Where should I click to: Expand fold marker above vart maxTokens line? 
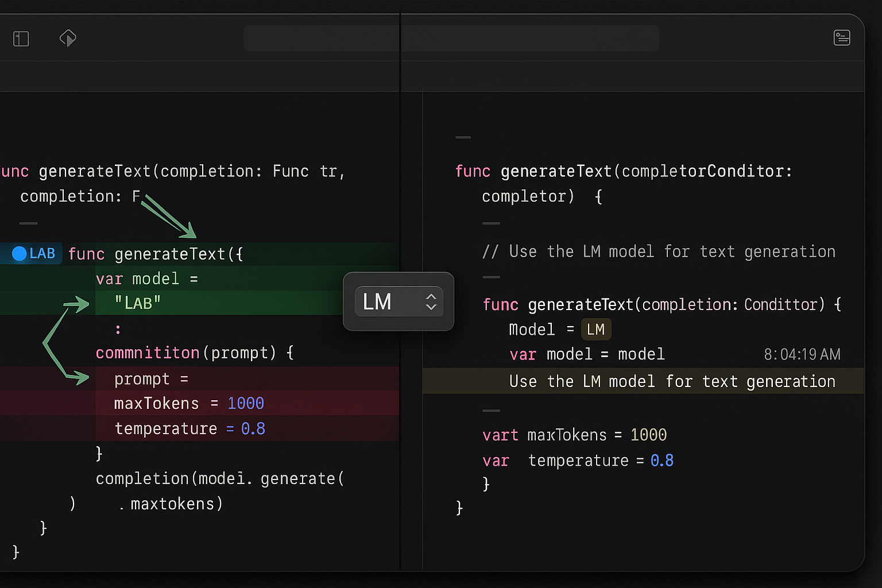491,411
